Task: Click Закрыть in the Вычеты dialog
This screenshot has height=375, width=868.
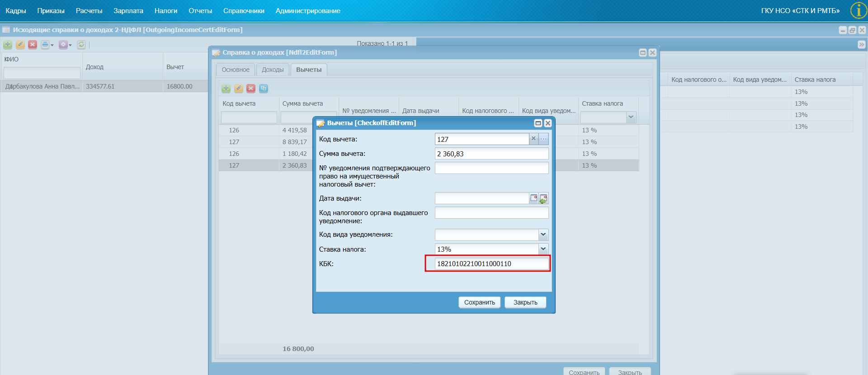Action: 525,302
